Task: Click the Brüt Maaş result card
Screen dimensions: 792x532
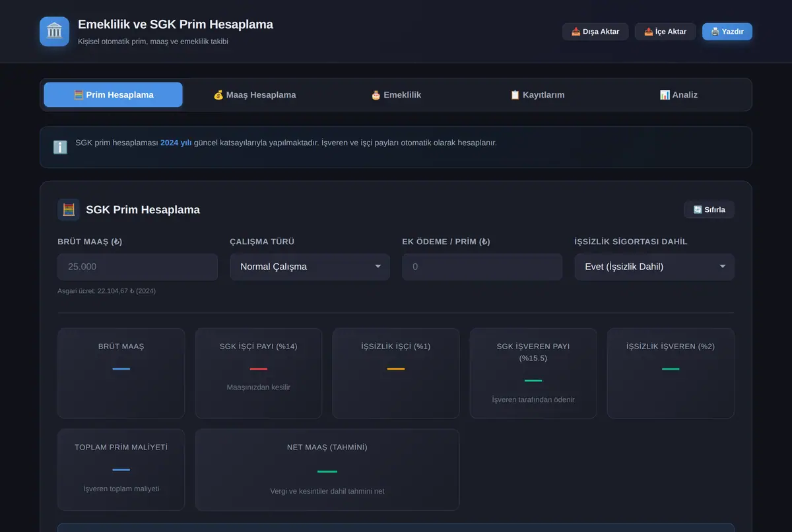Action: (x=121, y=374)
